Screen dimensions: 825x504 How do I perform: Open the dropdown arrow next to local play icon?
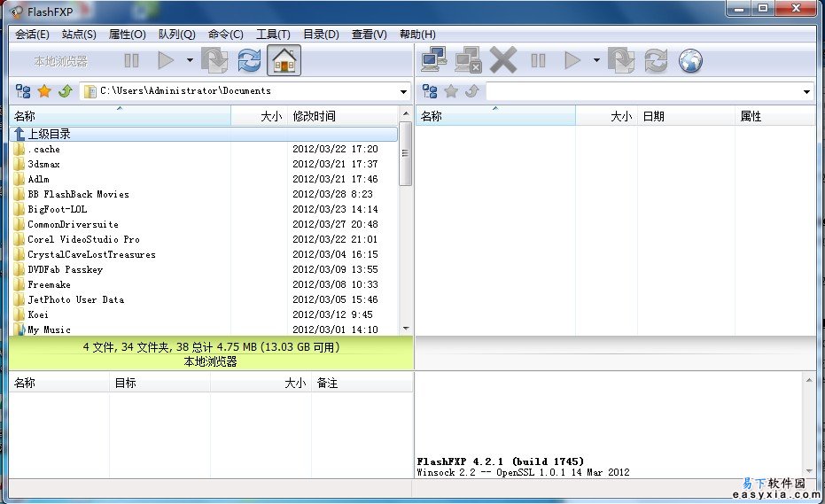190,60
